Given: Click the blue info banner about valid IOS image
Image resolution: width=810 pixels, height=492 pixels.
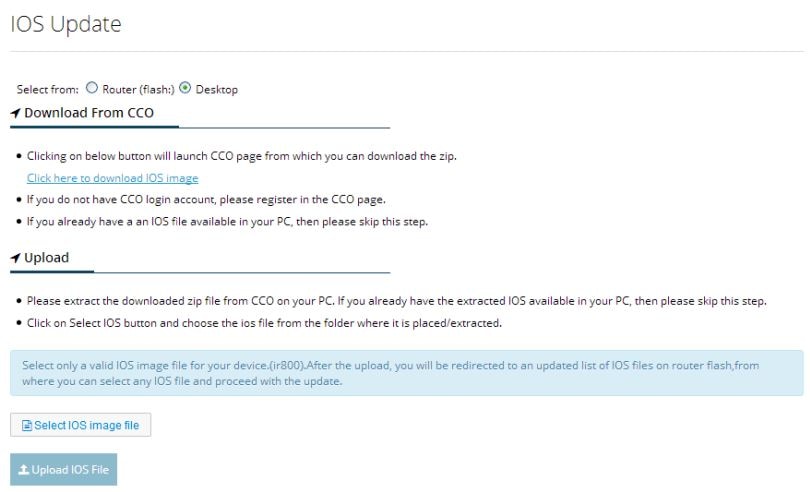Looking at the screenshot, I should 407,373.
